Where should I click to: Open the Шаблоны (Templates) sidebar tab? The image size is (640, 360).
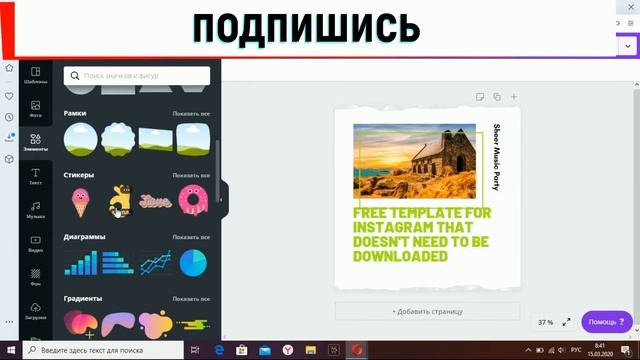(36, 76)
